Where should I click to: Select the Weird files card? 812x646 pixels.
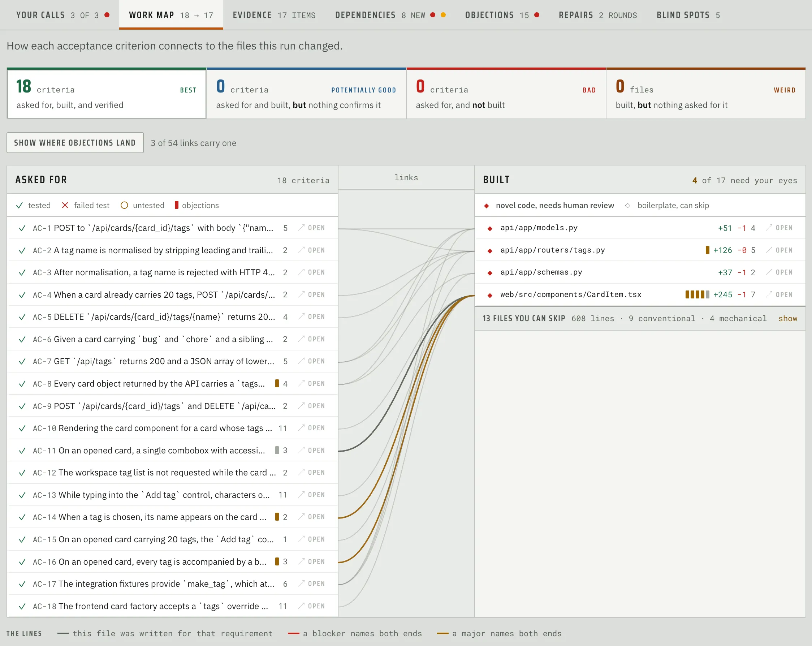click(705, 94)
